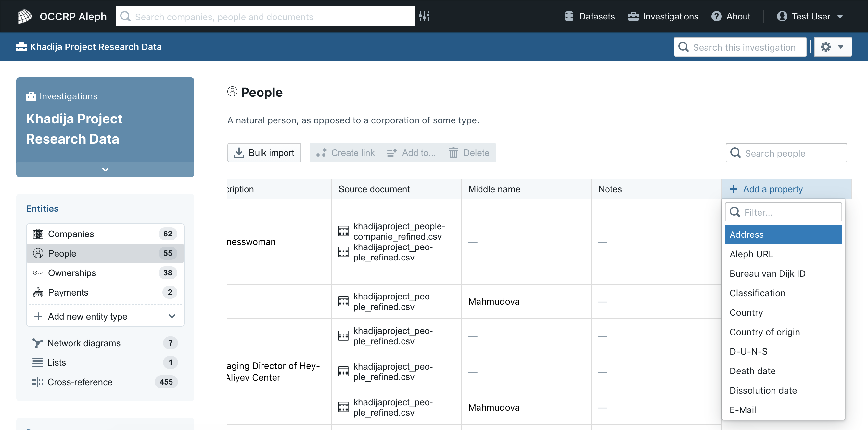The width and height of the screenshot is (868, 430).
Task: Click the Add a property button
Action: pos(786,189)
